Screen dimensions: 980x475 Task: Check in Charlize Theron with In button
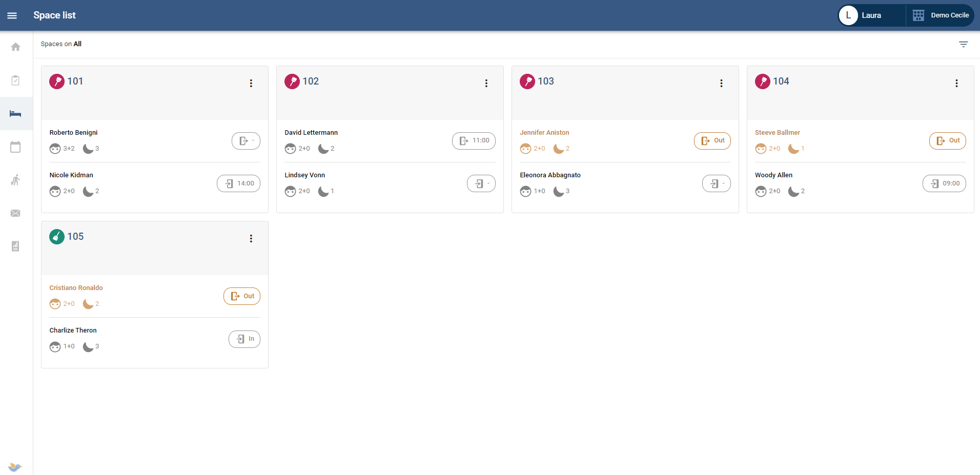pos(244,339)
